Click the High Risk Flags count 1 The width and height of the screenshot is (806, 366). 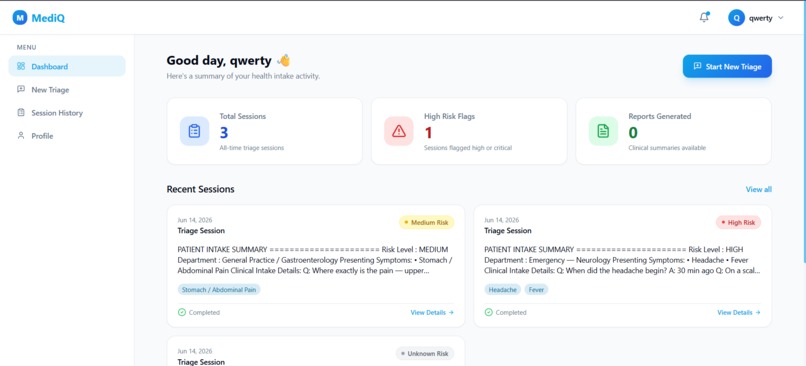pyautogui.click(x=428, y=133)
